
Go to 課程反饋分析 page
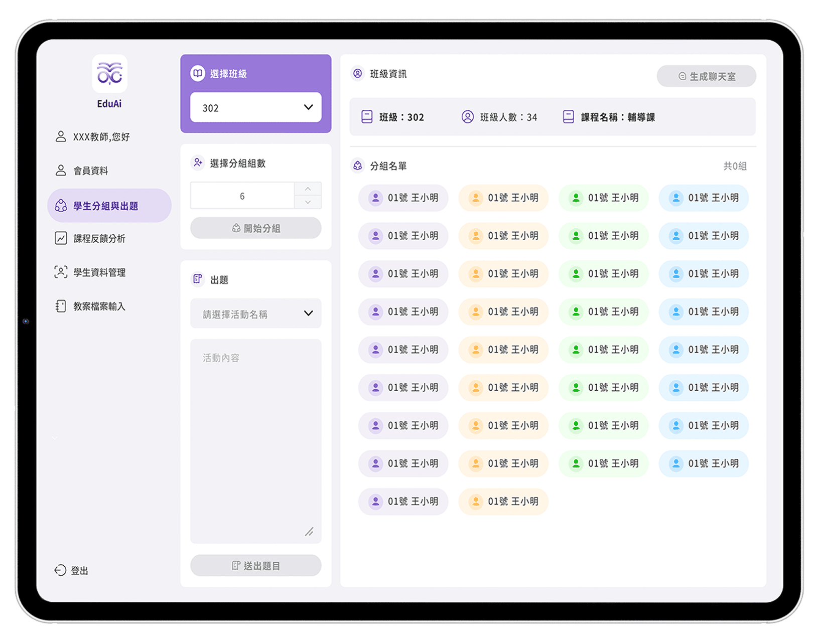[109, 238]
